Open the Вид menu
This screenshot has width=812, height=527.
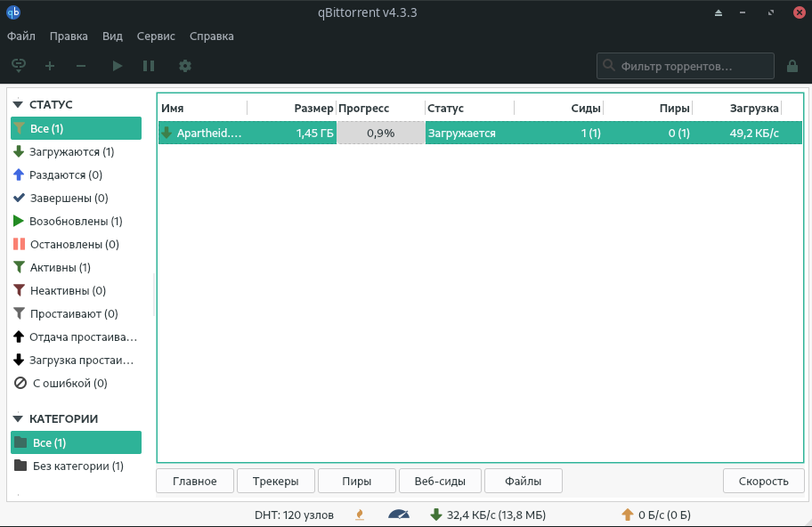coord(112,36)
